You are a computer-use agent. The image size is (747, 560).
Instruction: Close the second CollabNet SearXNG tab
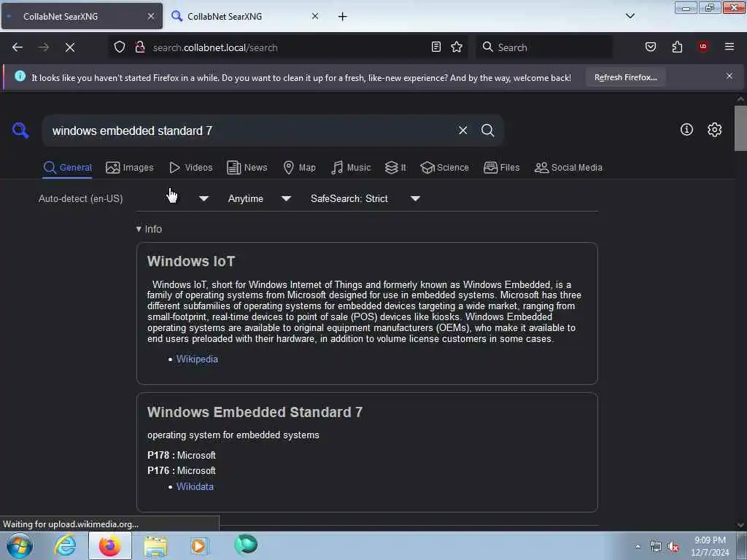pyautogui.click(x=315, y=16)
